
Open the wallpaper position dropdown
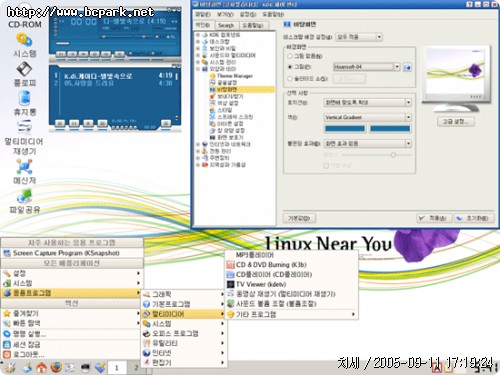pyautogui.click(x=368, y=102)
